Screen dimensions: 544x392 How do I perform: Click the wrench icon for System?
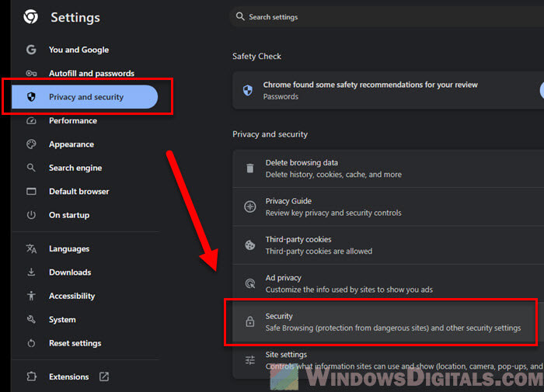click(31, 319)
